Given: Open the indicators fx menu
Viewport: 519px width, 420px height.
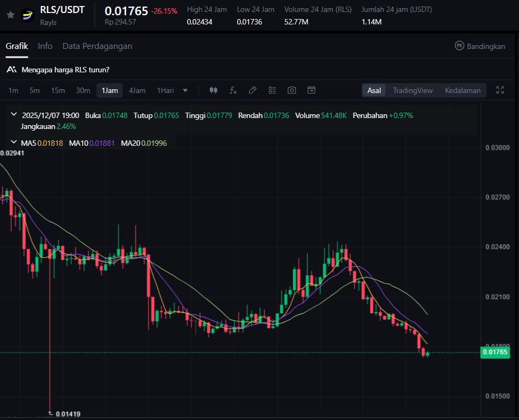Looking at the screenshot, I should (233, 90).
